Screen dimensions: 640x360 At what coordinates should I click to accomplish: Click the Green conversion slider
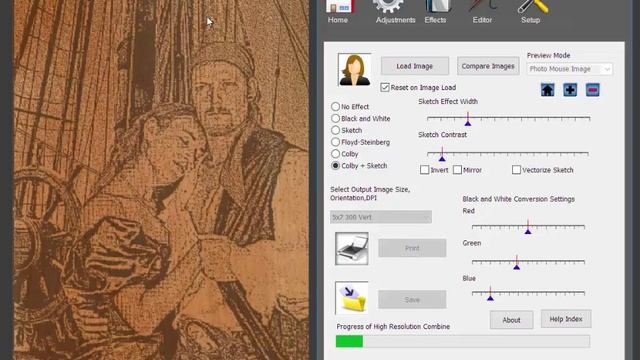[529, 262]
